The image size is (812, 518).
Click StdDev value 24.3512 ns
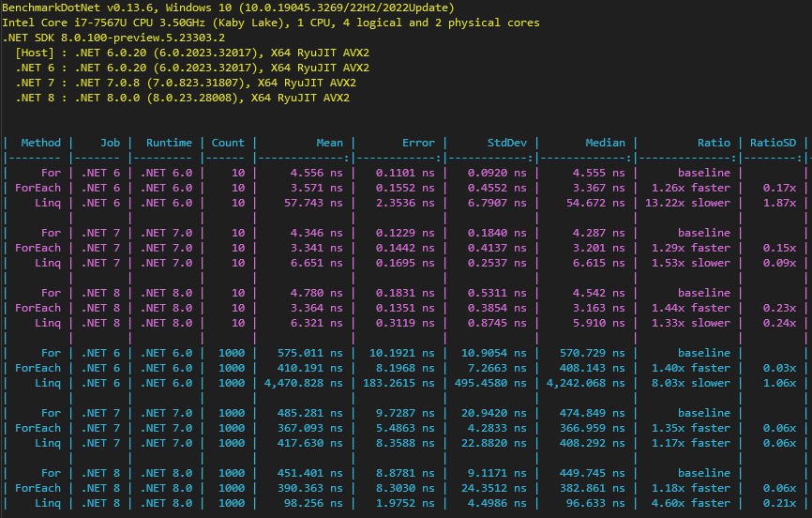494,489
